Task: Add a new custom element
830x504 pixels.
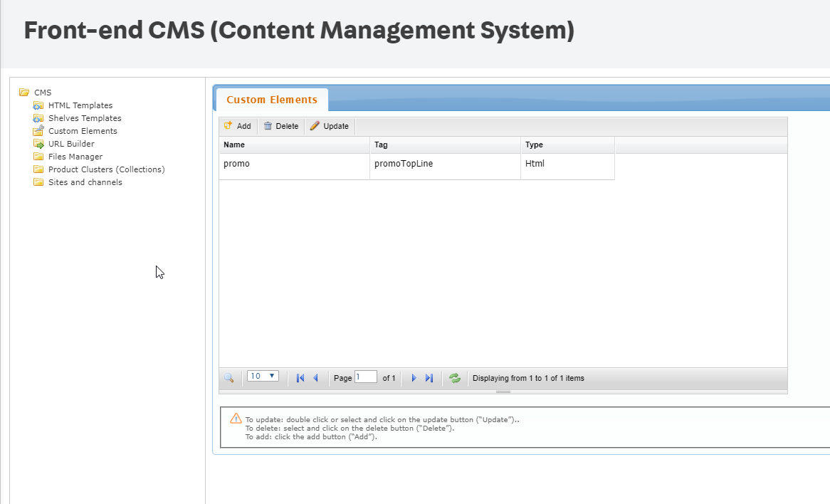Action: click(x=238, y=126)
